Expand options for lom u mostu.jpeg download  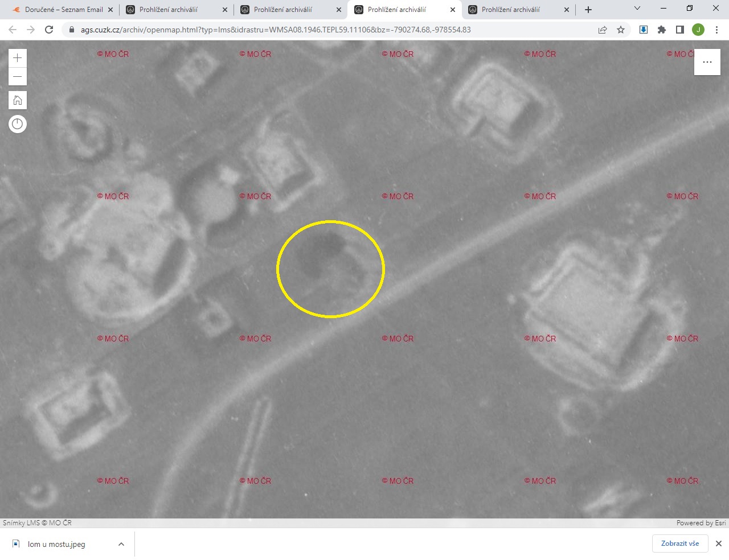click(121, 544)
